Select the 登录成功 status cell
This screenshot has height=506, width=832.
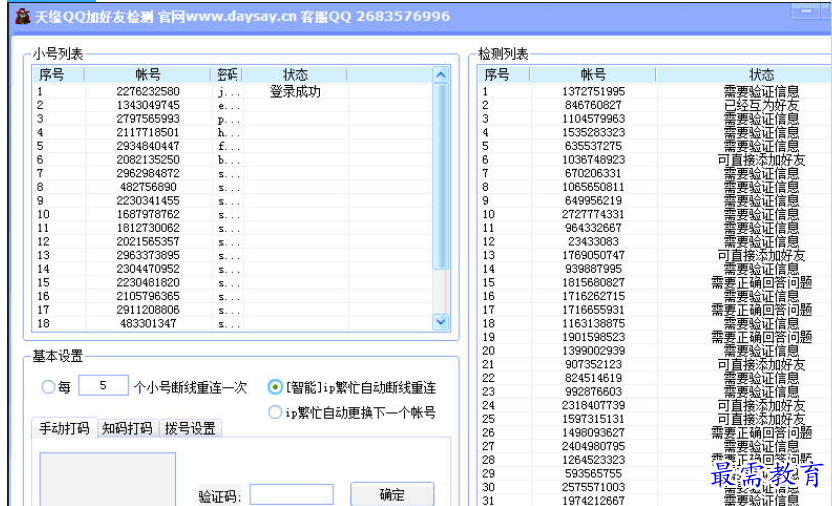pyautogui.click(x=295, y=91)
